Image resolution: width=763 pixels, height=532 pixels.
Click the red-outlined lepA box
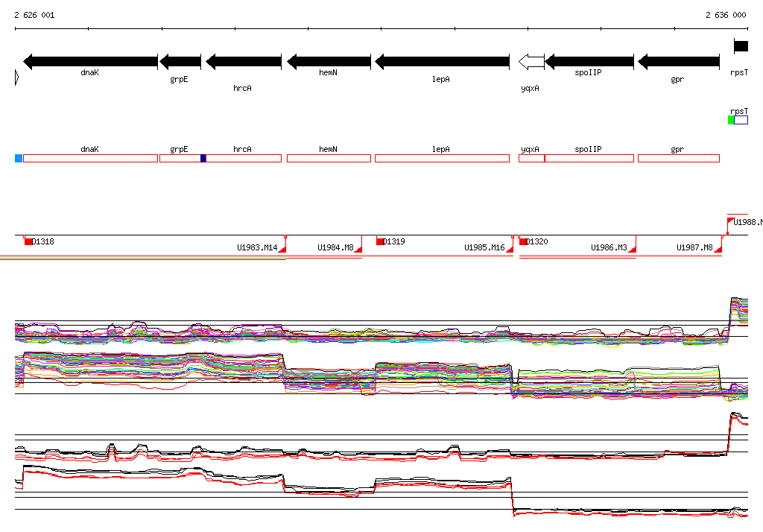click(442, 158)
